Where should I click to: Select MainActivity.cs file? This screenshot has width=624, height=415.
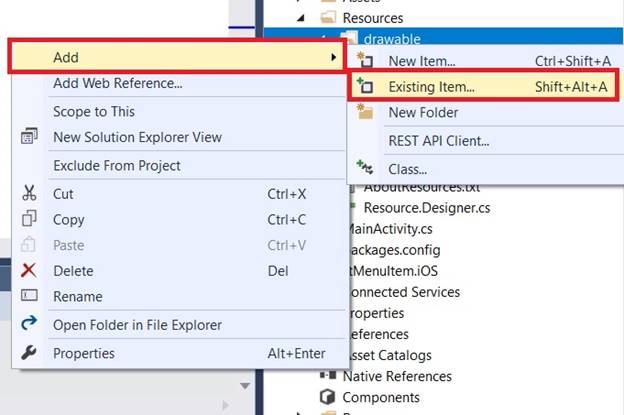(x=391, y=229)
